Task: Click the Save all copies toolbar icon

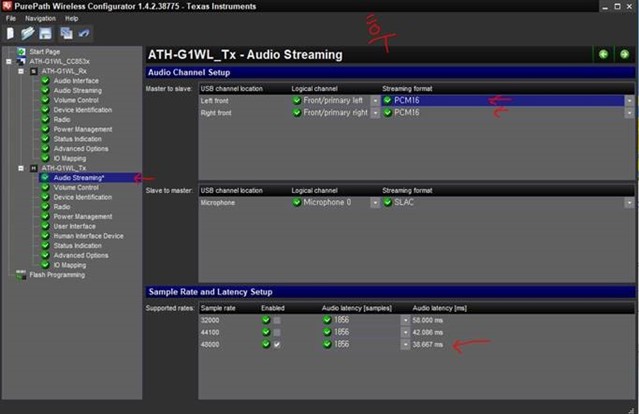Action: click(x=66, y=33)
